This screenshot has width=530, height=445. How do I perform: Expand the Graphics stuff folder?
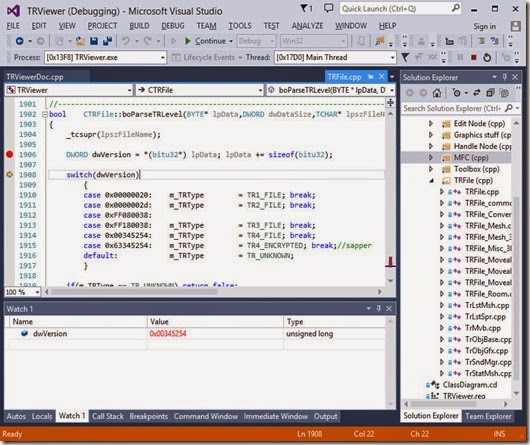[x=431, y=135]
